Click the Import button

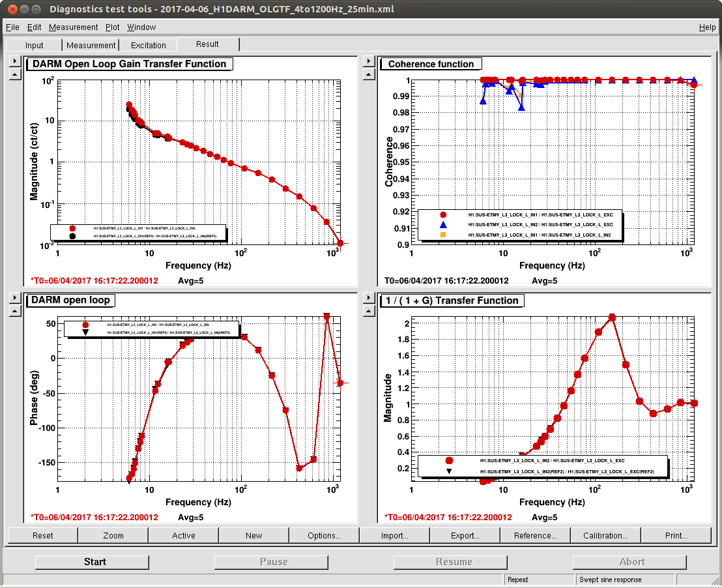[x=395, y=535]
